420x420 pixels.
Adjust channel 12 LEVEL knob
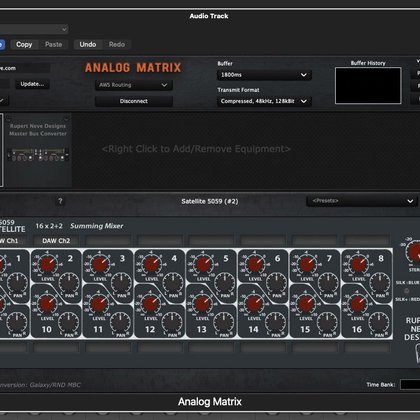point(151,304)
